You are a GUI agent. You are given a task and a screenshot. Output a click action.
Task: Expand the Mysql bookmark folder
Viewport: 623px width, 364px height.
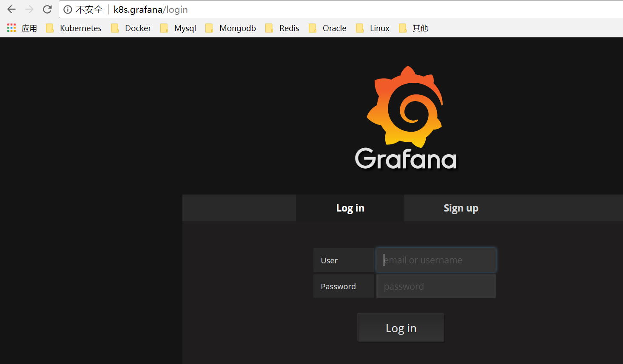pyautogui.click(x=178, y=28)
